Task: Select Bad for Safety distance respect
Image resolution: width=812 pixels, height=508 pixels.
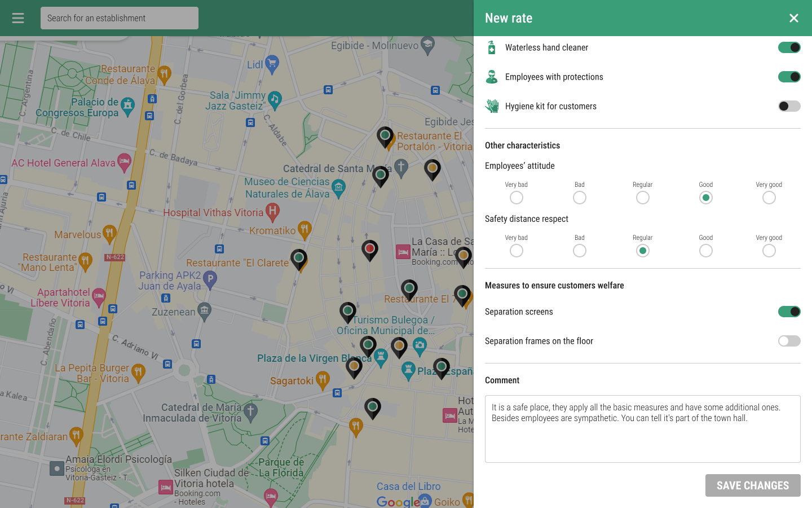Action: [x=580, y=251]
